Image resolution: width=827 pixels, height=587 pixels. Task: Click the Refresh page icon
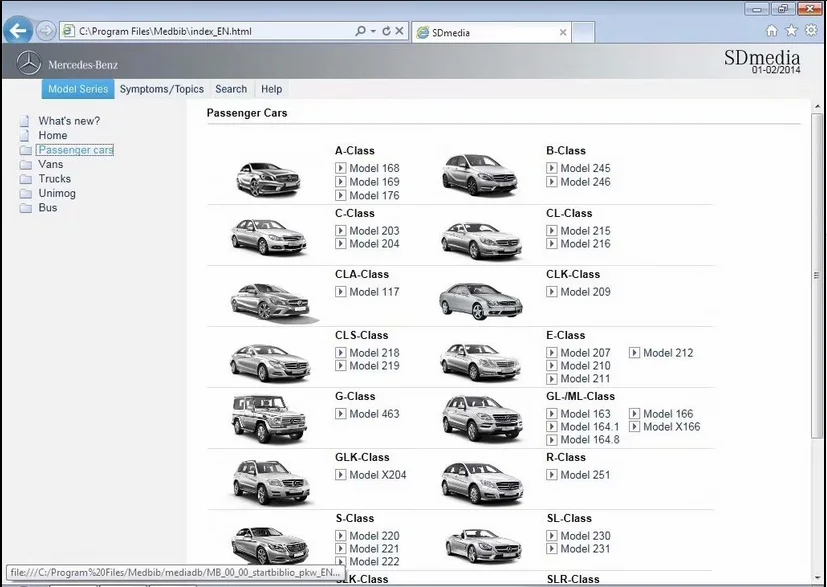pos(386,31)
